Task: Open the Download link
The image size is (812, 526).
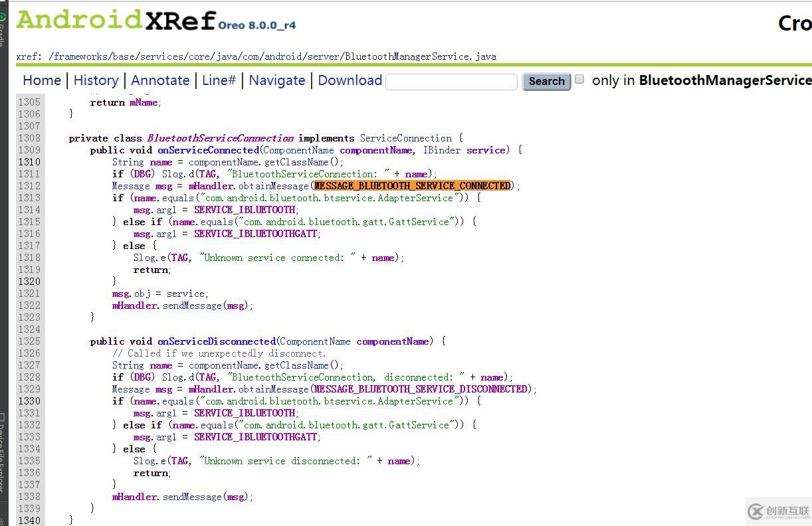Action: (350, 80)
